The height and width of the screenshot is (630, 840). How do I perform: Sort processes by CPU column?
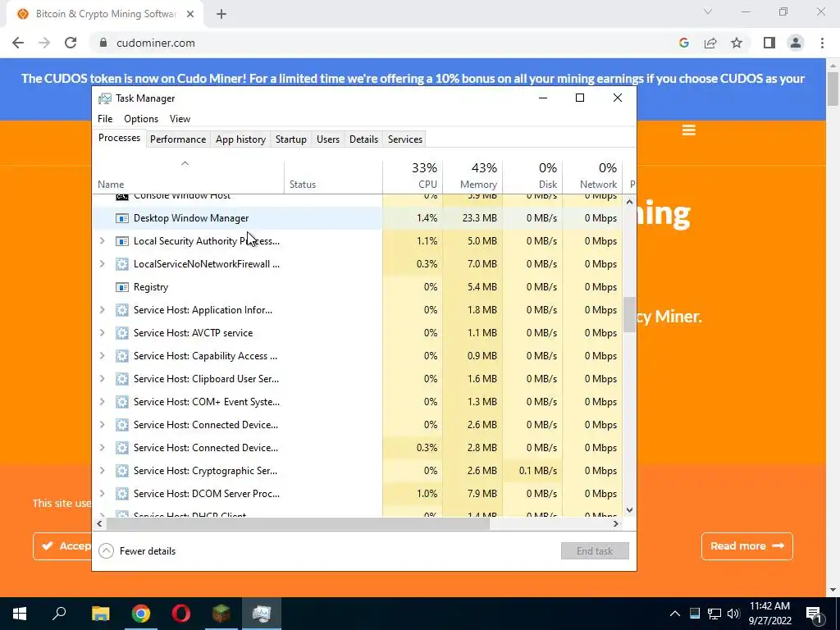(x=413, y=176)
